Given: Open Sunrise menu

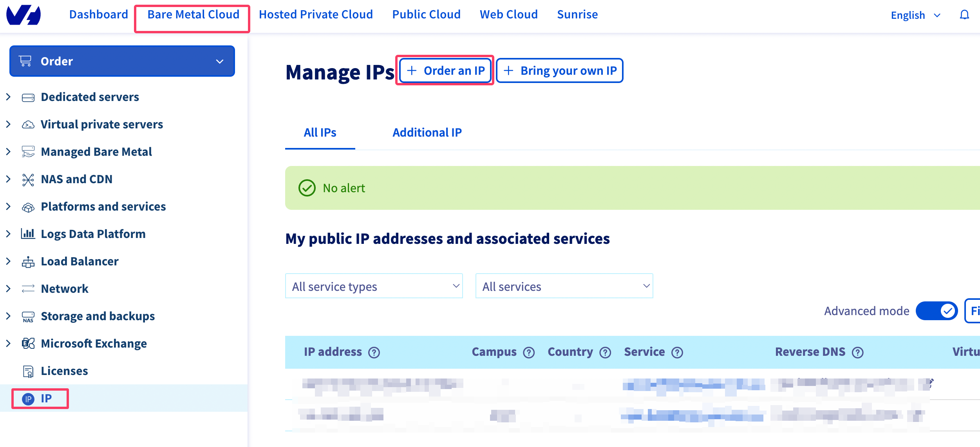Looking at the screenshot, I should click(x=577, y=14).
